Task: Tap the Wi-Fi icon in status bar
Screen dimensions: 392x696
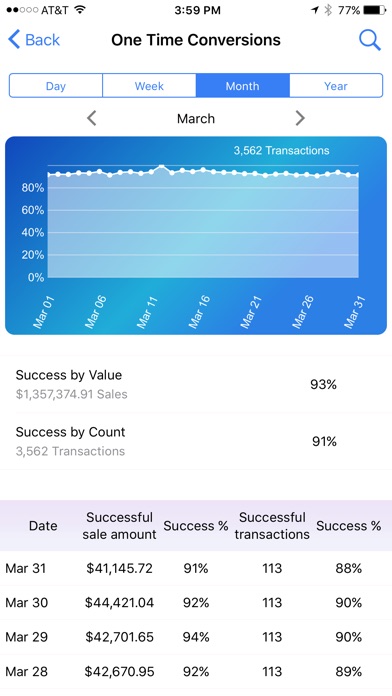Action: coord(80,10)
